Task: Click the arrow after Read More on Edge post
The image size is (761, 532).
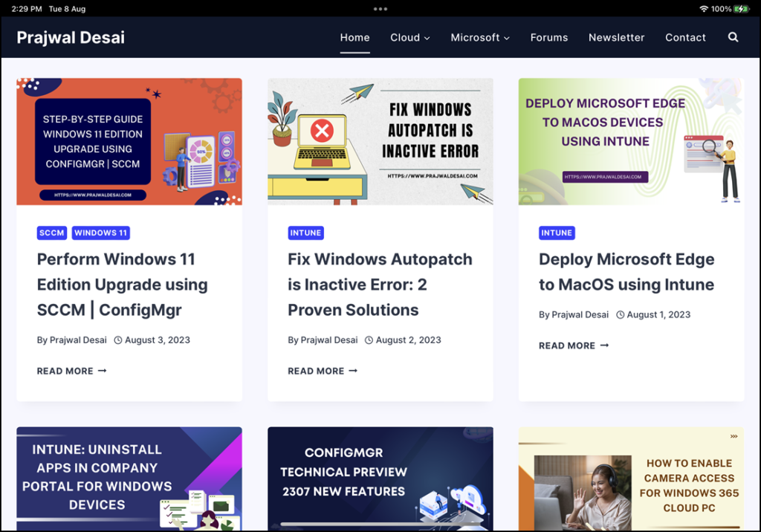Action: pos(604,346)
